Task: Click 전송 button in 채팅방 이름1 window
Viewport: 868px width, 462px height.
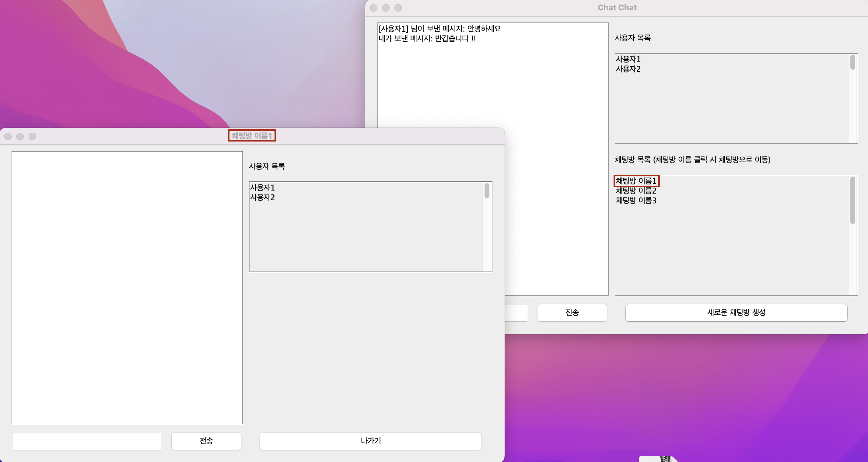Action: click(x=206, y=441)
